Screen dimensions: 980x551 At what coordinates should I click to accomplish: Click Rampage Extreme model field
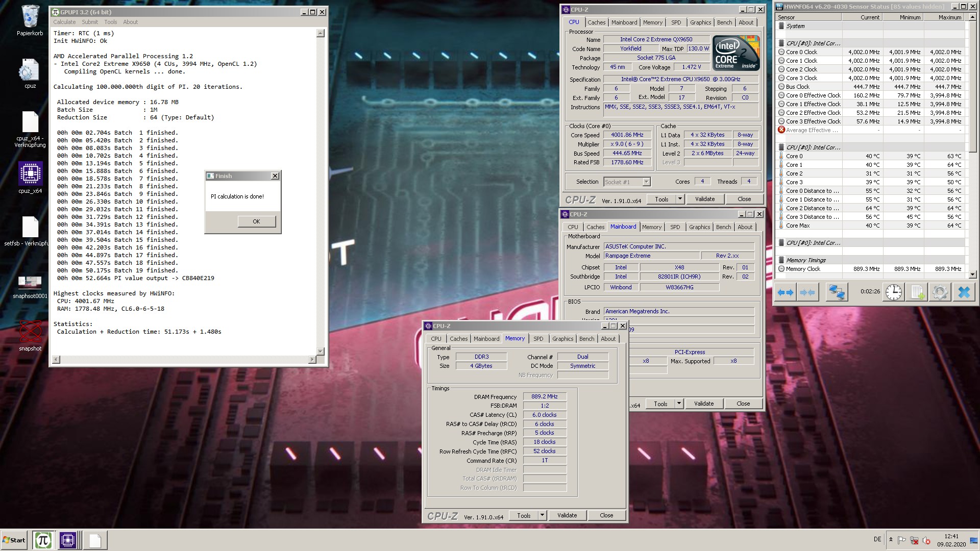point(652,256)
